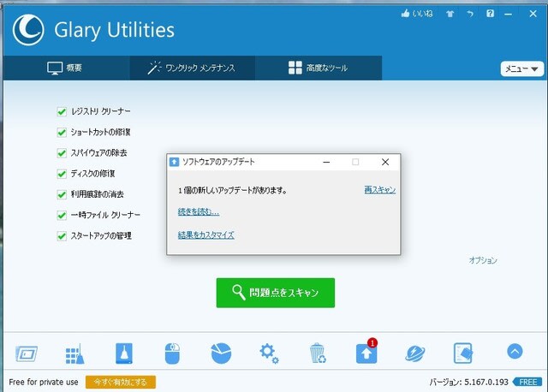Open the skin (t-shirt) icon in title bar
Viewport: 548px width, 392px height.
pyautogui.click(x=450, y=14)
